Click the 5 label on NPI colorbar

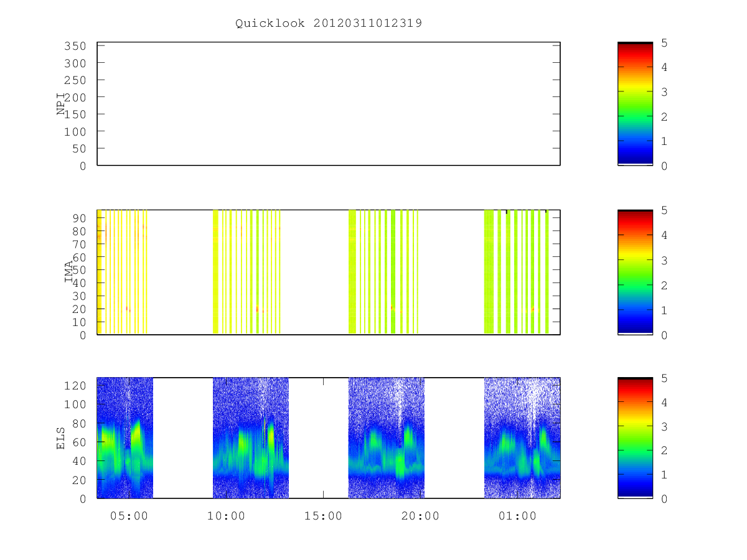[665, 43]
